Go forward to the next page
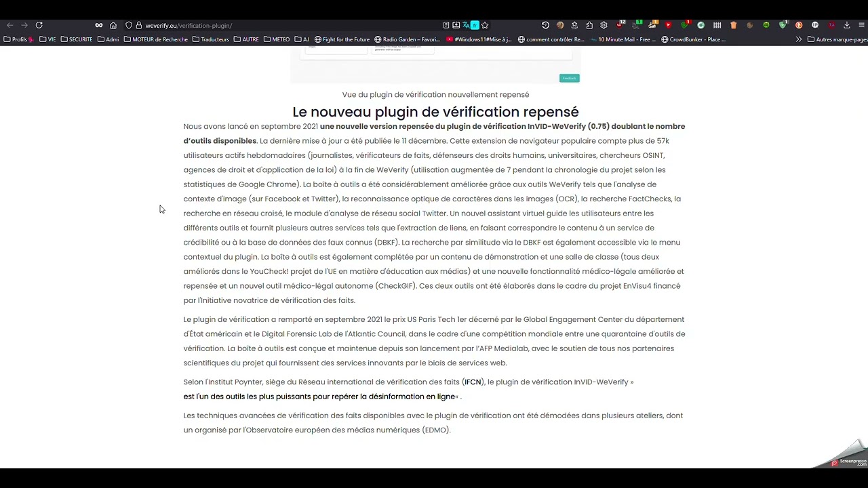 24,25
